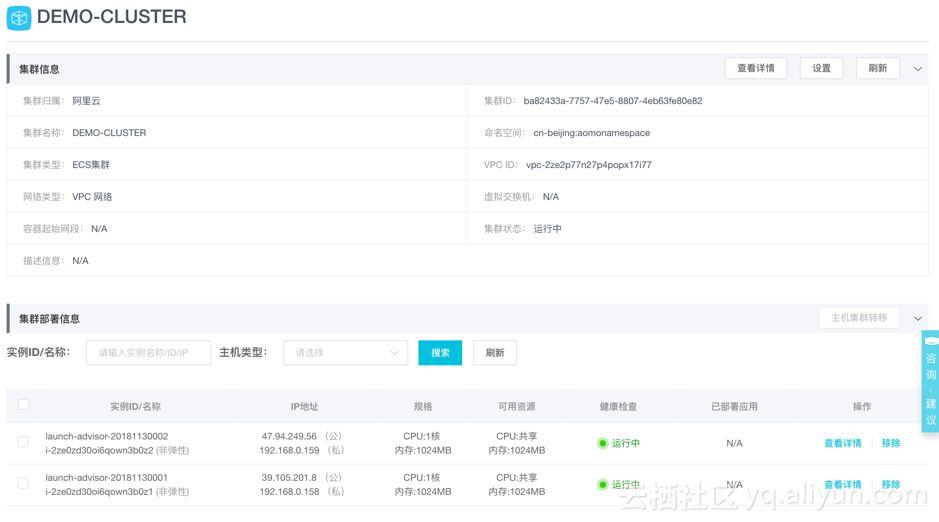Check the box for launch-advisor-20181130001

(x=23, y=483)
